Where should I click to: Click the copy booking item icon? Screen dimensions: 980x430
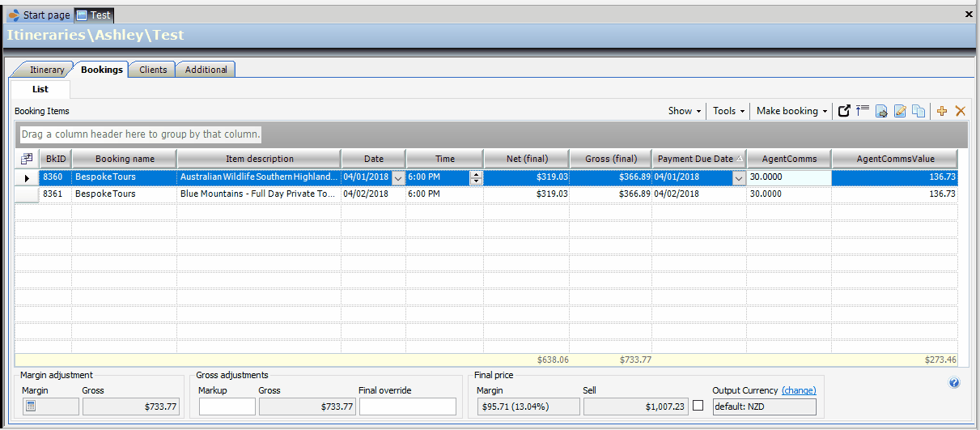pyautogui.click(x=918, y=111)
